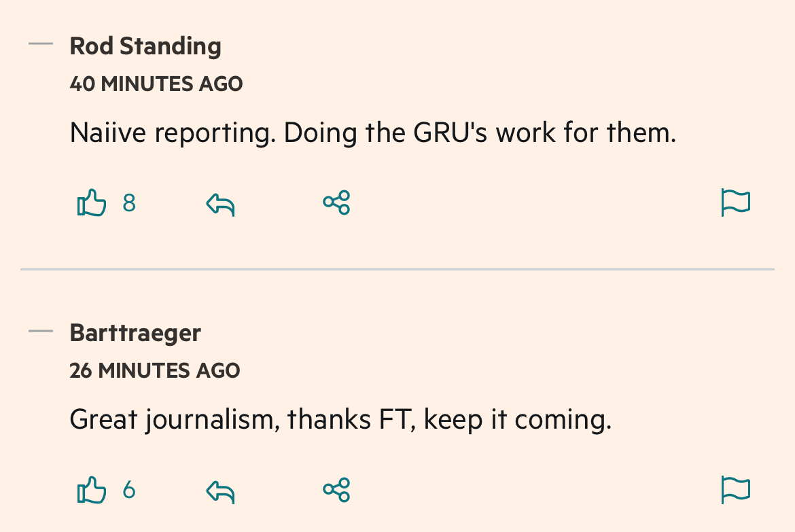
Task: Reply to Rod Standing's comment
Action: tap(220, 203)
